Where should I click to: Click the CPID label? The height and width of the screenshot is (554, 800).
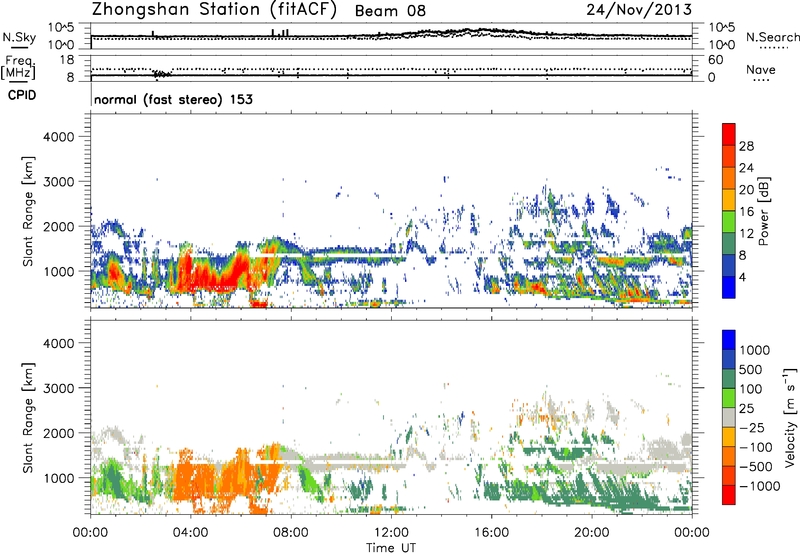point(22,95)
